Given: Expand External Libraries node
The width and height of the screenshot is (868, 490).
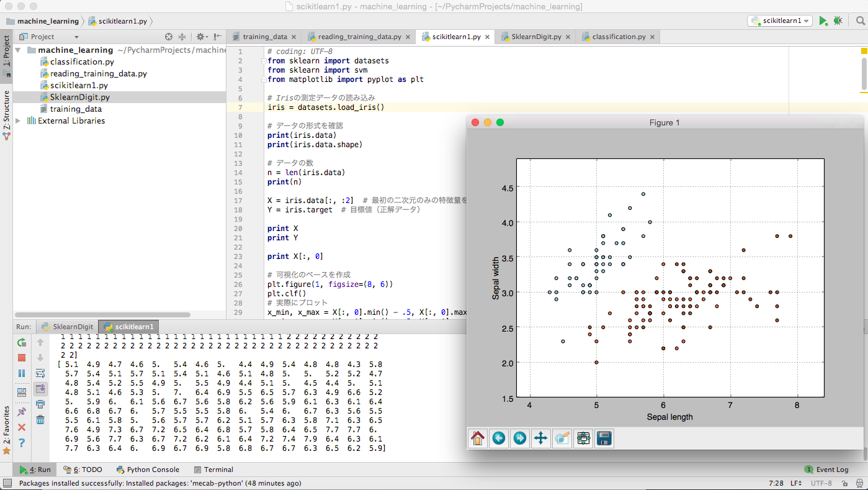Looking at the screenshot, I should [x=17, y=120].
